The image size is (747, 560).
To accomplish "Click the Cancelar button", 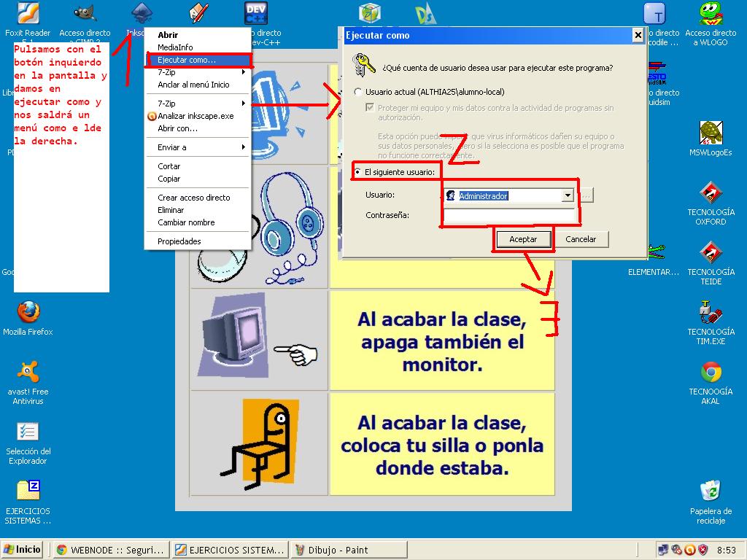I will tap(581, 239).
